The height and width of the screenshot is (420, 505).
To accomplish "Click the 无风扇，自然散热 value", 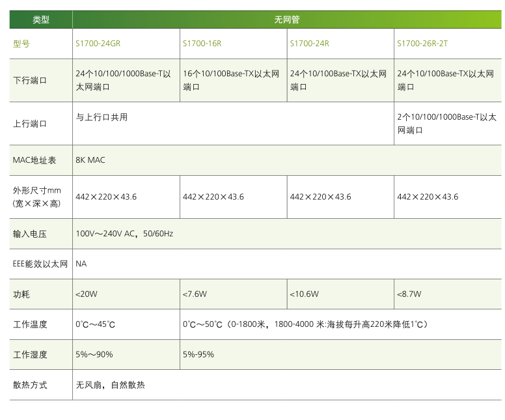I will [110, 385].
